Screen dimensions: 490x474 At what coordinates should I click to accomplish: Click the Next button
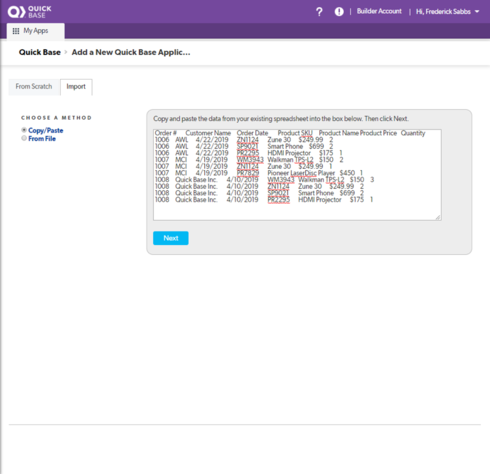click(x=171, y=238)
